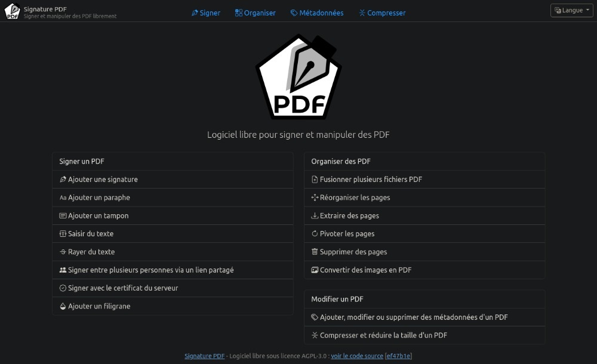Click the ef47b1e commit hash link
This screenshot has height=364, width=597.
[x=398, y=356]
